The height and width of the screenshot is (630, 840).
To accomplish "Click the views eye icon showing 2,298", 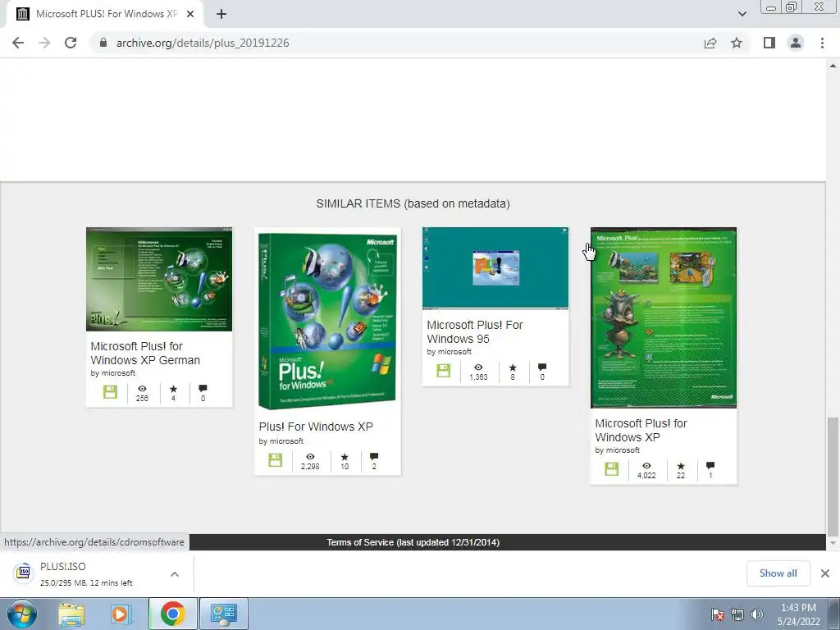I will [x=310, y=456].
